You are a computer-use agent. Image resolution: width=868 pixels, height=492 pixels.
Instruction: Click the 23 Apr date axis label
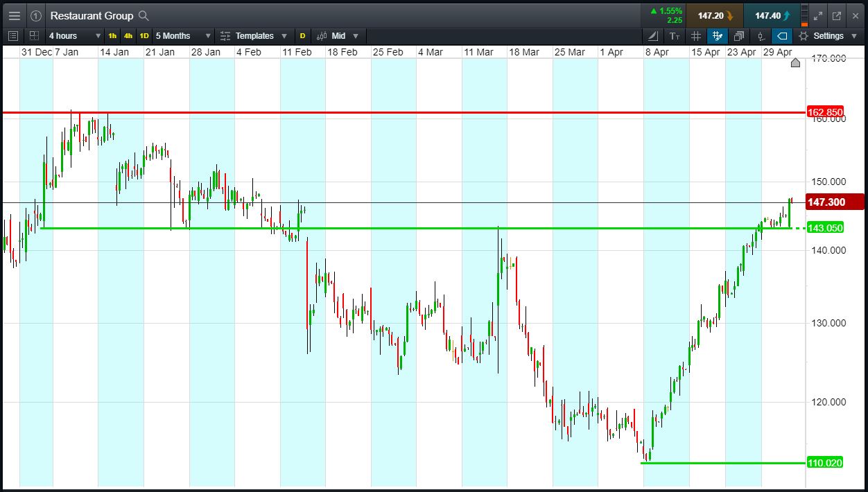pyautogui.click(x=741, y=52)
